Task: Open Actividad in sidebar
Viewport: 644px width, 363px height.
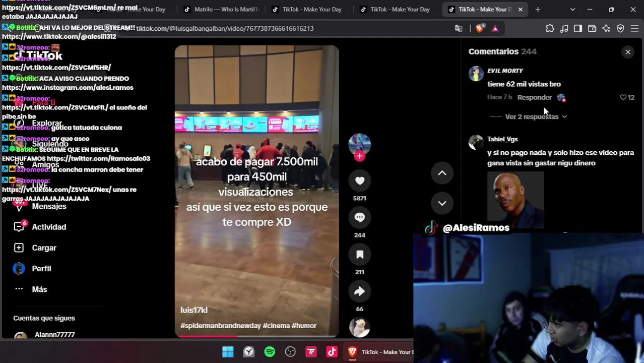Action: tap(49, 227)
